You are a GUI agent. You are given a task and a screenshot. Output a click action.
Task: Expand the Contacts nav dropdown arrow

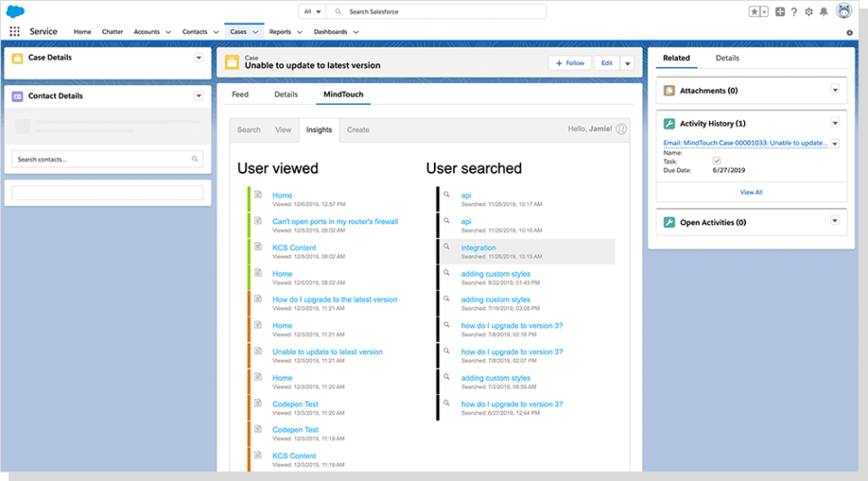coord(216,33)
